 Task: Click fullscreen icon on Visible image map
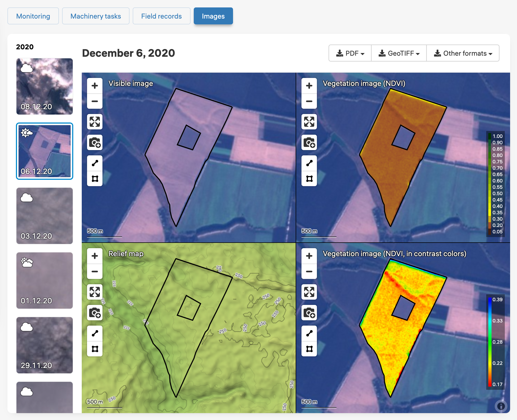[95, 122]
